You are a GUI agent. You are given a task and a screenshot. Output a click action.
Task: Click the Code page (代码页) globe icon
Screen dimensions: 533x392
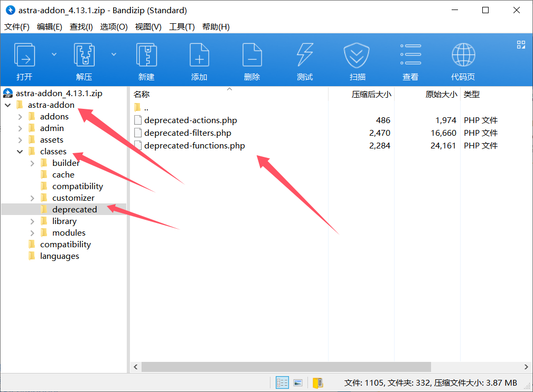(x=463, y=55)
